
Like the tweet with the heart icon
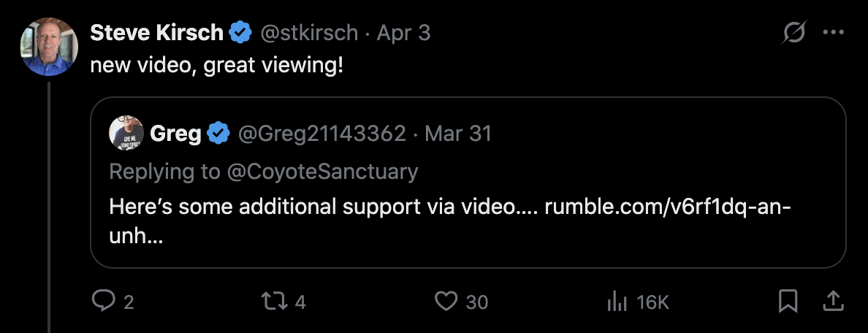(x=445, y=301)
